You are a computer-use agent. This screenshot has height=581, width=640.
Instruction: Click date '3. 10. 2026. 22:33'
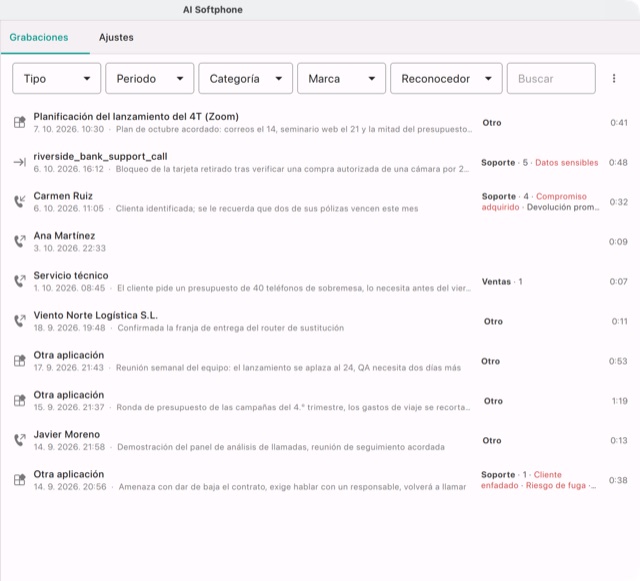(x=69, y=248)
